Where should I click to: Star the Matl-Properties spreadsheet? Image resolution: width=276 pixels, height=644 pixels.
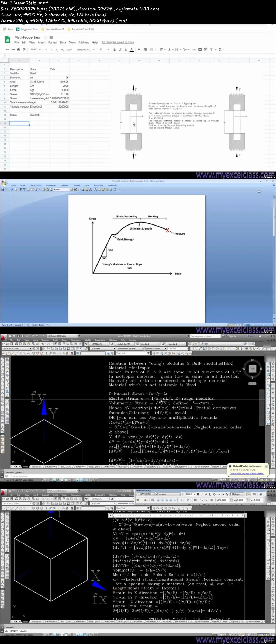tap(46, 37)
